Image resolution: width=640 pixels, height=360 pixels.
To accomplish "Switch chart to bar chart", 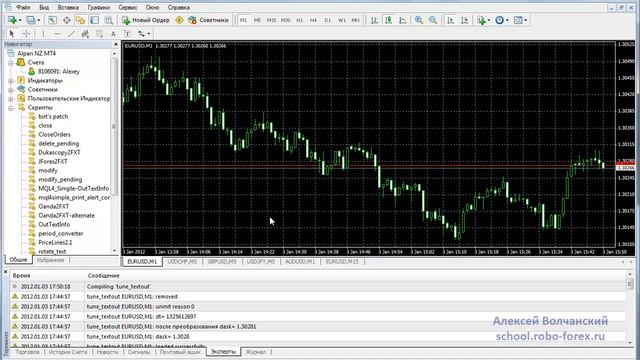I will click(374, 20).
